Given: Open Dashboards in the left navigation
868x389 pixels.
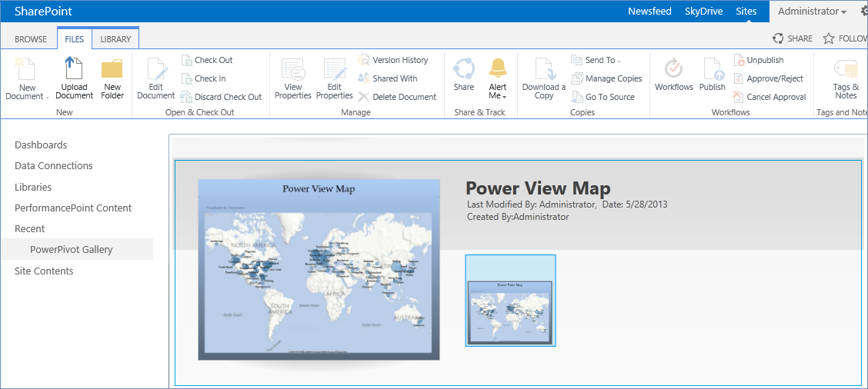Looking at the screenshot, I should coord(41,145).
